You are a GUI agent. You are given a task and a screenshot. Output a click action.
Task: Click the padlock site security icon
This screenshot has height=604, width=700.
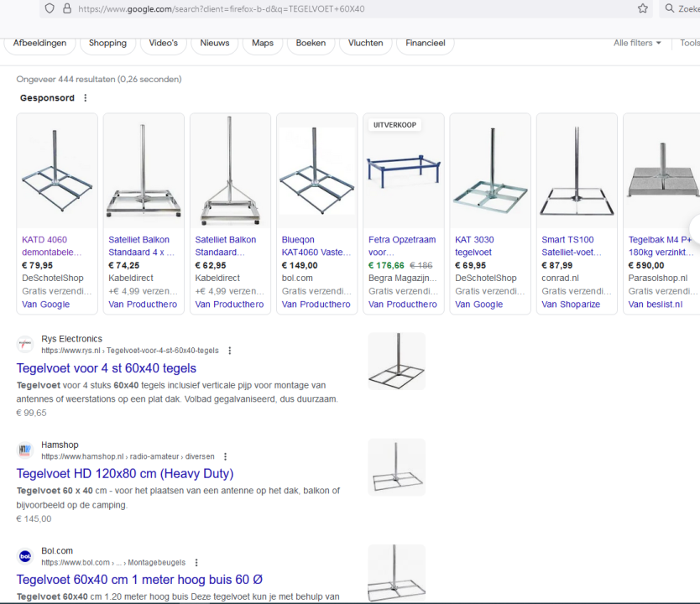pos(66,8)
